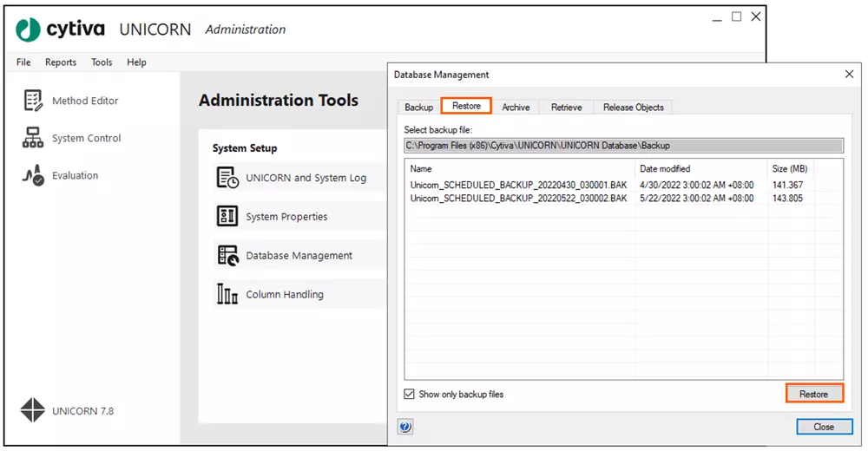This screenshot has height=451, width=868.
Task: Open the Tools menu
Action: click(102, 62)
